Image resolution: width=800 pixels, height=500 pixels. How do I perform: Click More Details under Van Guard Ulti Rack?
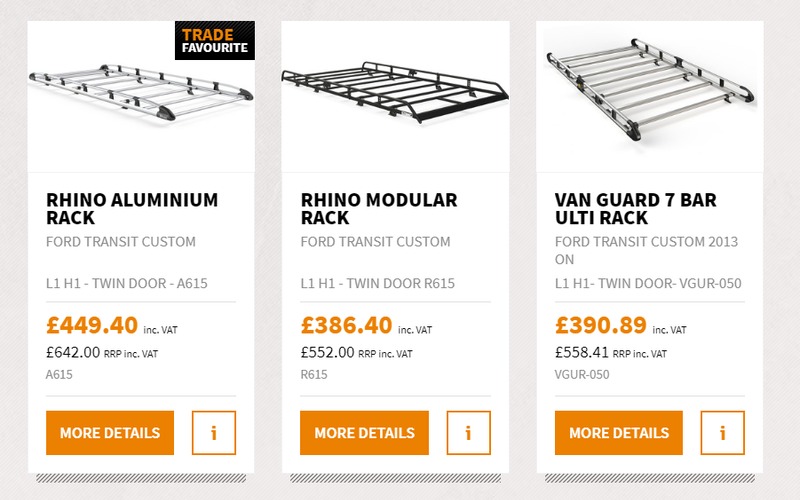click(619, 433)
